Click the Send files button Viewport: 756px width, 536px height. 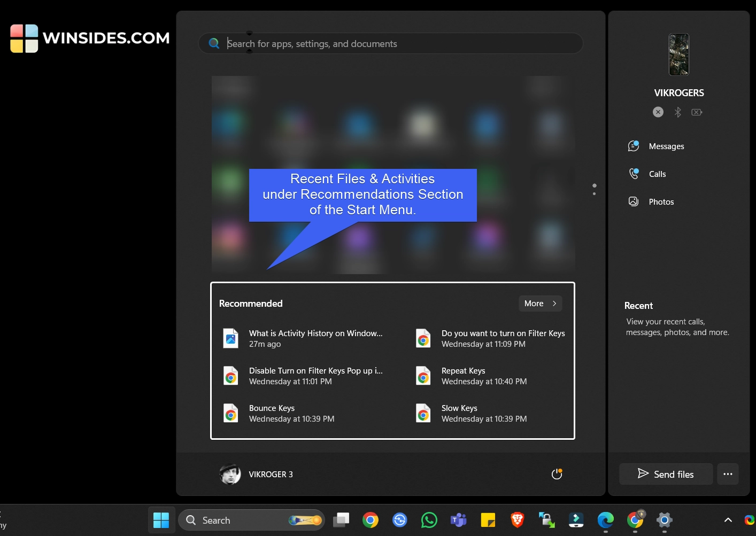(x=666, y=474)
